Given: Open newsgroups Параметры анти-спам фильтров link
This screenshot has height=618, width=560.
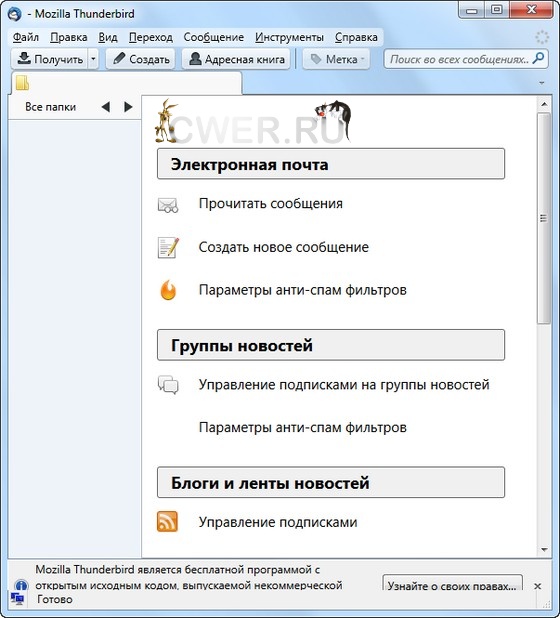Looking at the screenshot, I should [302, 428].
